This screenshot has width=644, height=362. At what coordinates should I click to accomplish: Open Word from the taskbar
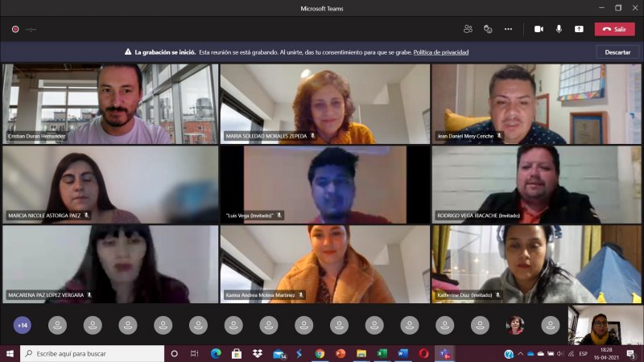[x=403, y=354]
